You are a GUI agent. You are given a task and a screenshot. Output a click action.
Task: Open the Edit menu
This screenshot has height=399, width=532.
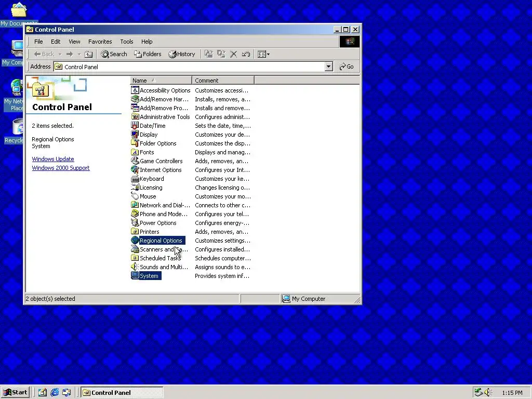(x=56, y=42)
